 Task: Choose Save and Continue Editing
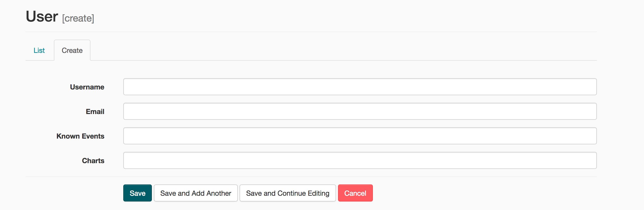pos(288,193)
